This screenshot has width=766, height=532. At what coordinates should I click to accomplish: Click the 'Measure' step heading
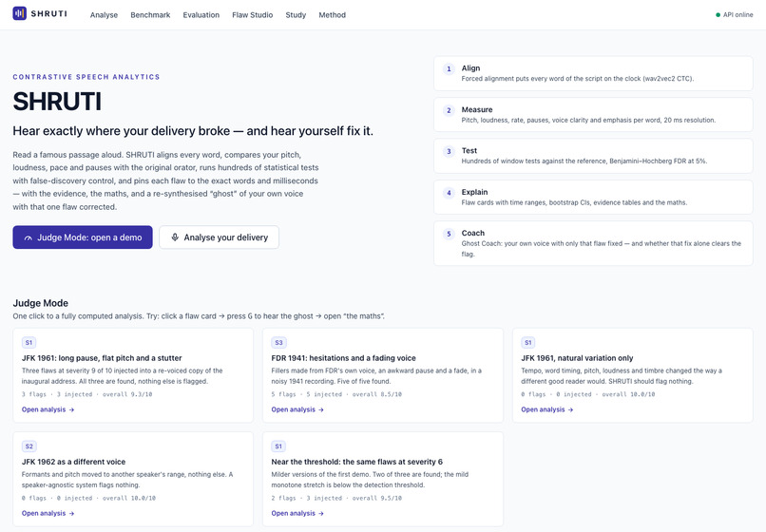pyautogui.click(x=477, y=109)
